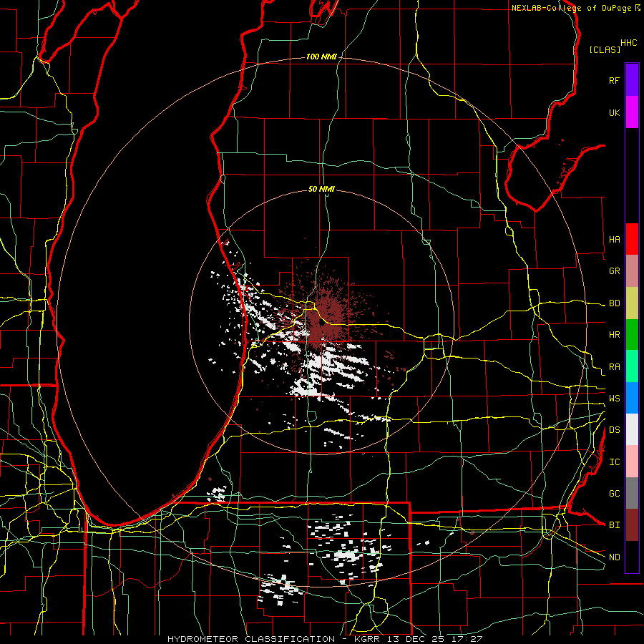Click the RA legend label
Screen dimensions: 644x644
tap(614, 367)
